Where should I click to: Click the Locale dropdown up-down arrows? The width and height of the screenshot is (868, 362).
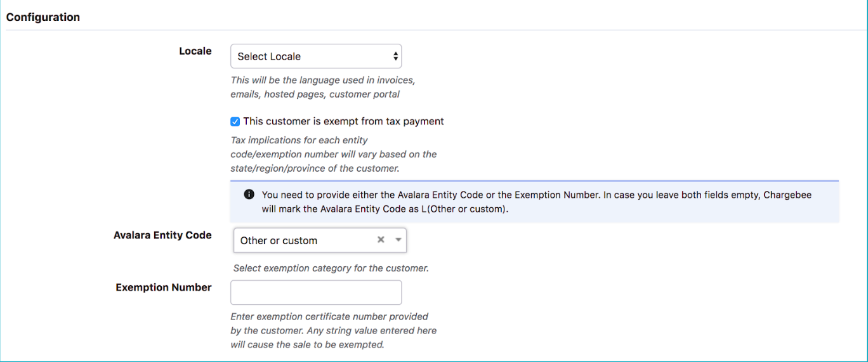tap(396, 56)
